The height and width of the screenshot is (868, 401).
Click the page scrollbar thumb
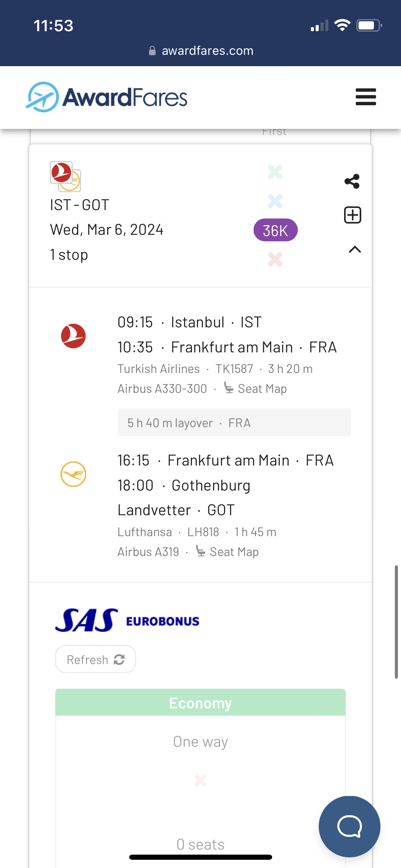(x=396, y=622)
